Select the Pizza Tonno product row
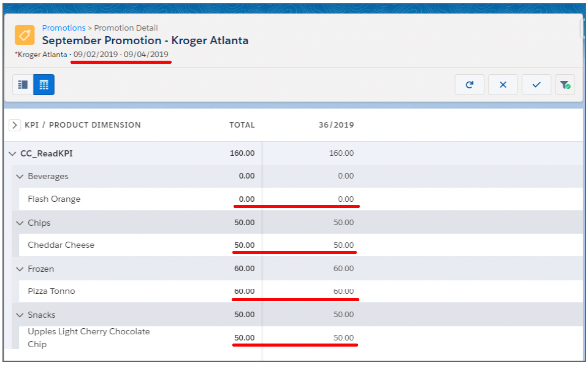This screenshot has width=588, height=365. 301,291
